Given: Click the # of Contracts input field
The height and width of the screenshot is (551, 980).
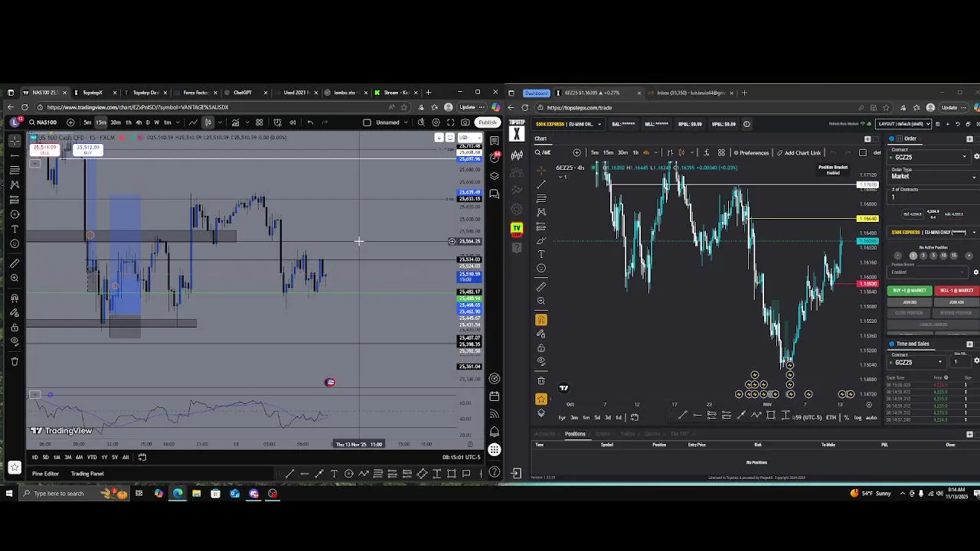Looking at the screenshot, I should click(x=933, y=197).
